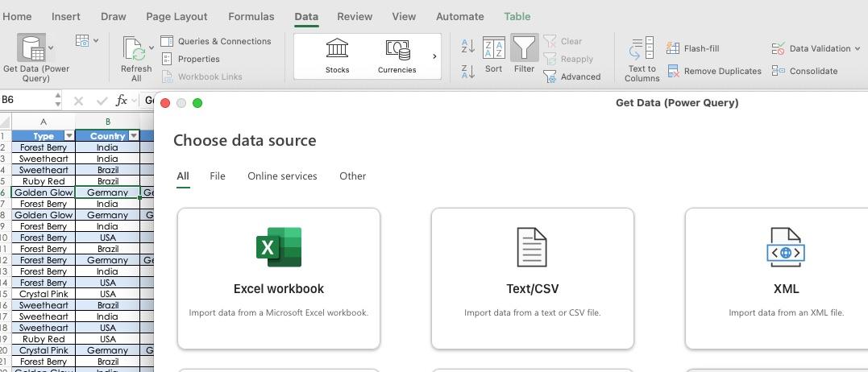
Task: Select column B header
Action: pos(108,122)
